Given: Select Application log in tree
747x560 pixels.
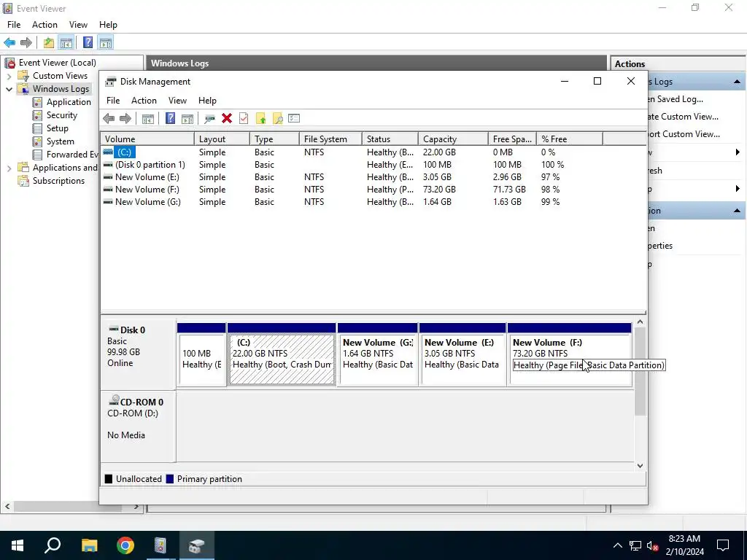Looking at the screenshot, I should click(x=69, y=102).
